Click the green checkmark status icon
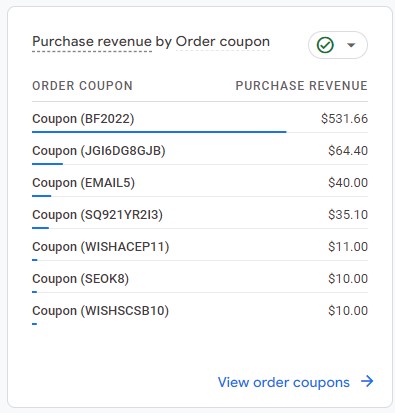The height and width of the screenshot is (413, 395). [x=325, y=45]
